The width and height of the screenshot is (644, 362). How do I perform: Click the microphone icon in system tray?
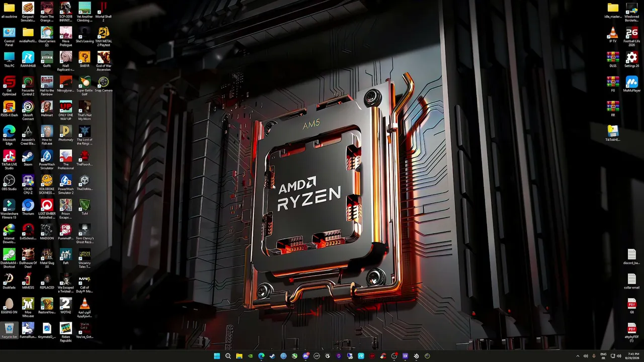[x=594, y=356]
